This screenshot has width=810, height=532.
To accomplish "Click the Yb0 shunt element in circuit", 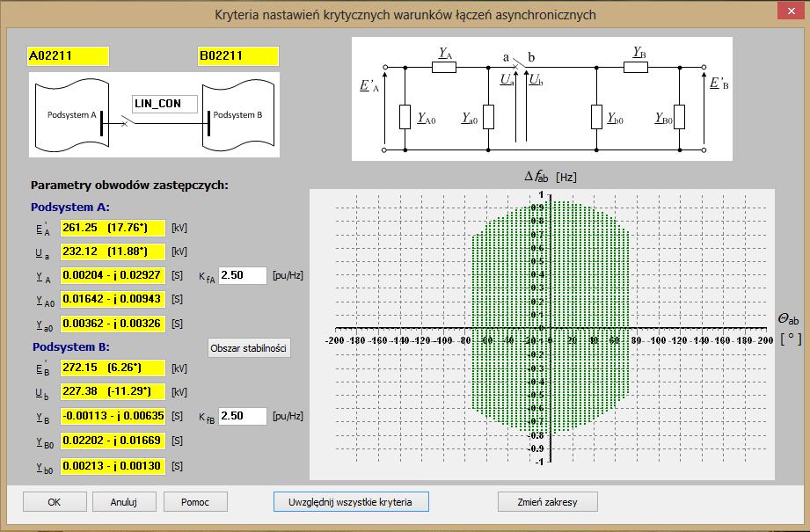I will coord(596,117).
